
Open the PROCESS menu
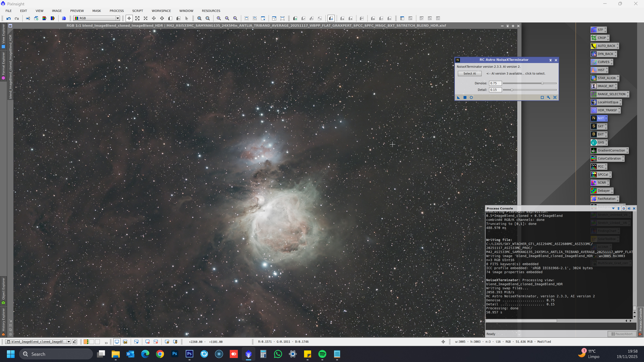click(117, 11)
